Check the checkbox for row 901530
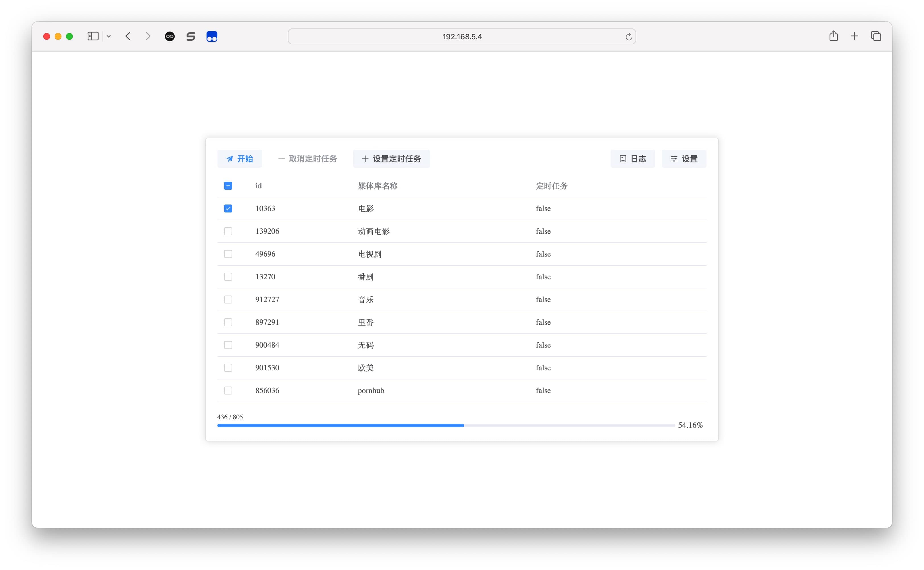Image resolution: width=924 pixels, height=570 pixels. (x=228, y=367)
